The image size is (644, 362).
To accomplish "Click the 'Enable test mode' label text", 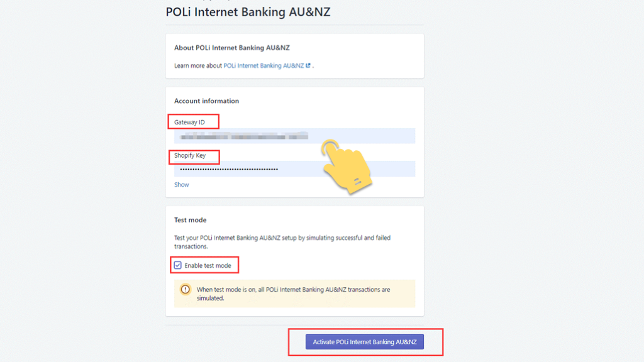I will coord(208,266).
